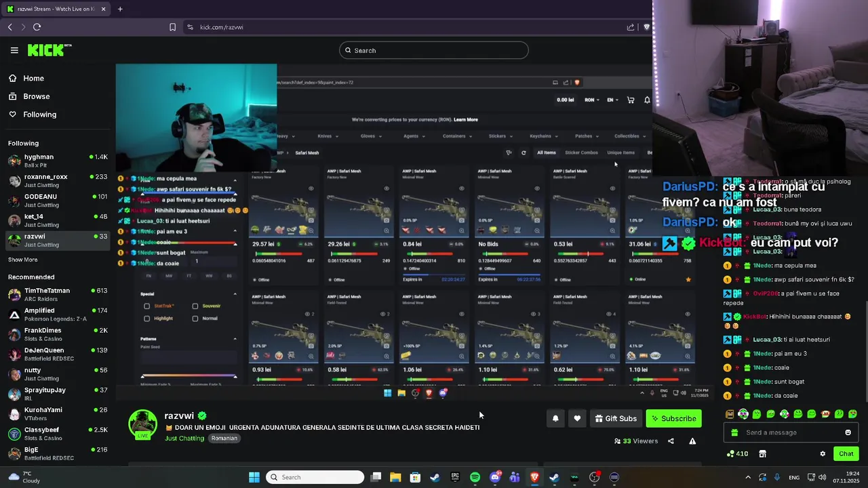Open TimTheTatman's recommended channel

click(x=58, y=295)
